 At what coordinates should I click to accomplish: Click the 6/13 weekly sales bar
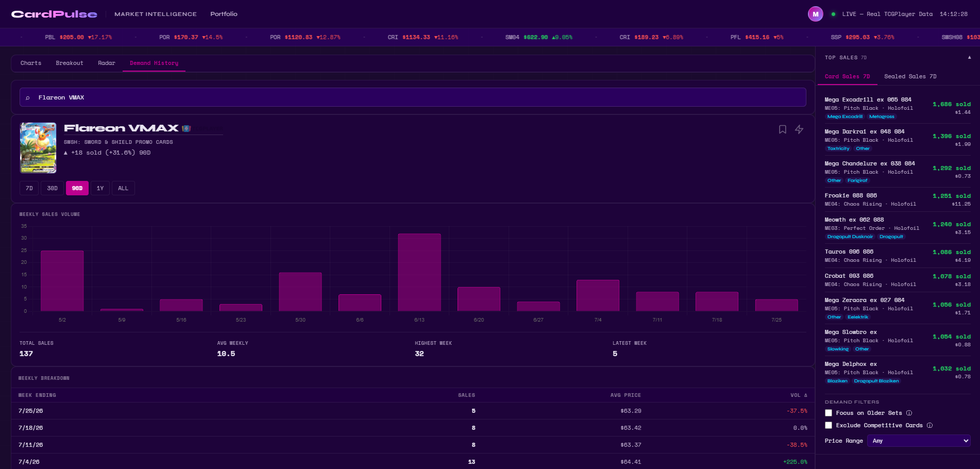pos(419,272)
